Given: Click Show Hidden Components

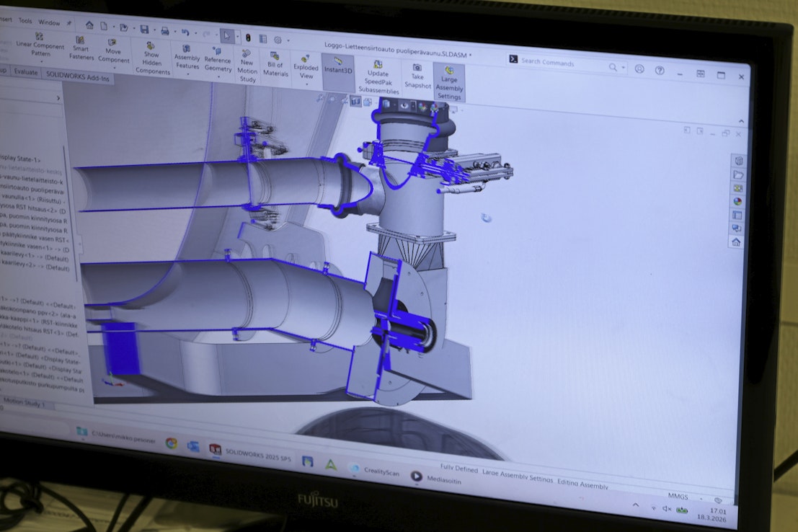Looking at the screenshot, I should [x=152, y=58].
